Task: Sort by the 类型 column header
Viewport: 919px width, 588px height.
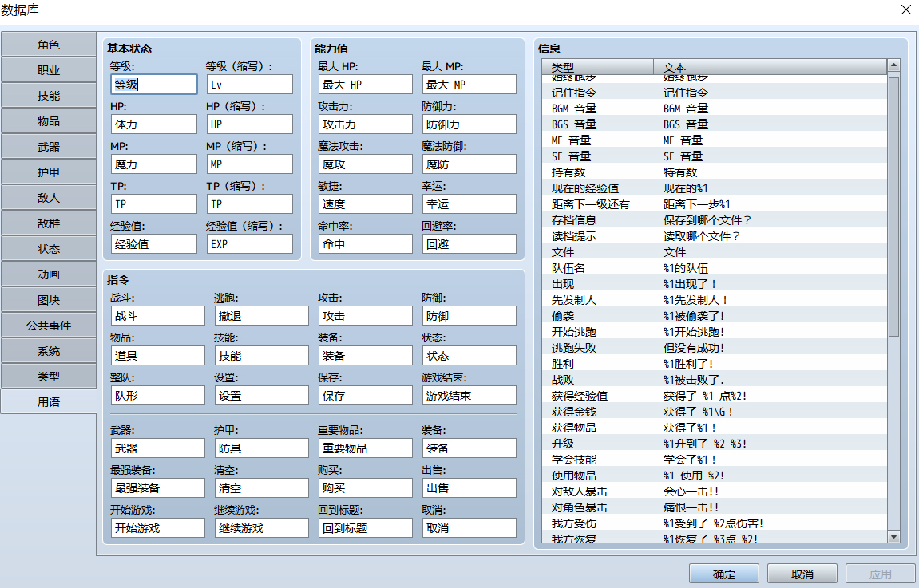Action: point(597,67)
